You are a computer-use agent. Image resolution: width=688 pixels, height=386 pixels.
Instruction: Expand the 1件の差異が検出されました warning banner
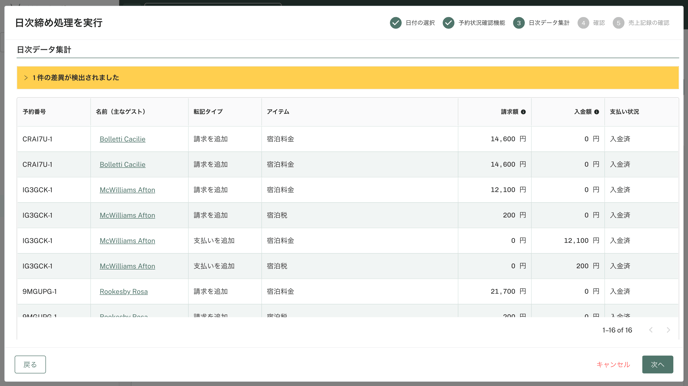point(348,78)
